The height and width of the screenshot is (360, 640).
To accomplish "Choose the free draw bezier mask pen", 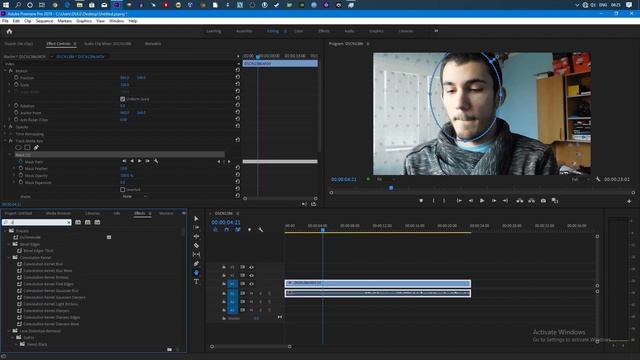I will tap(36, 148).
